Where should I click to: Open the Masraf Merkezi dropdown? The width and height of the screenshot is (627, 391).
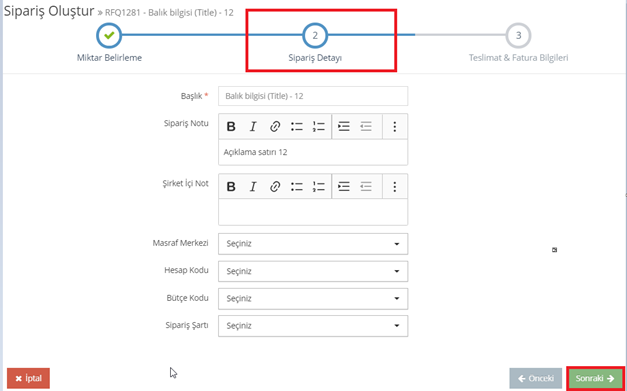tap(313, 244)
